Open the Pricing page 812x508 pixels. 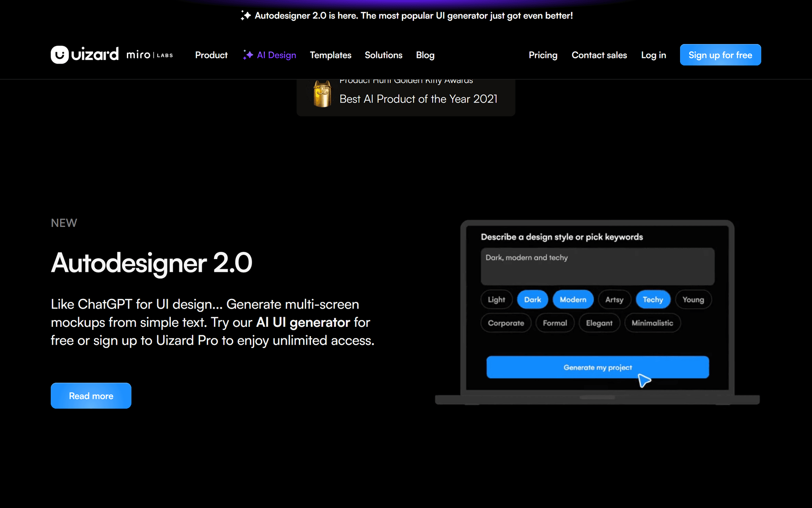coord(543,55)
